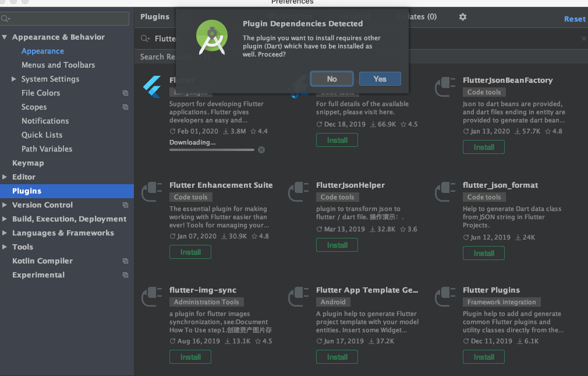Screen dimensions: 588x376
Task: Click the Android tag on Flutter App Template
Action: click(333, 302)
